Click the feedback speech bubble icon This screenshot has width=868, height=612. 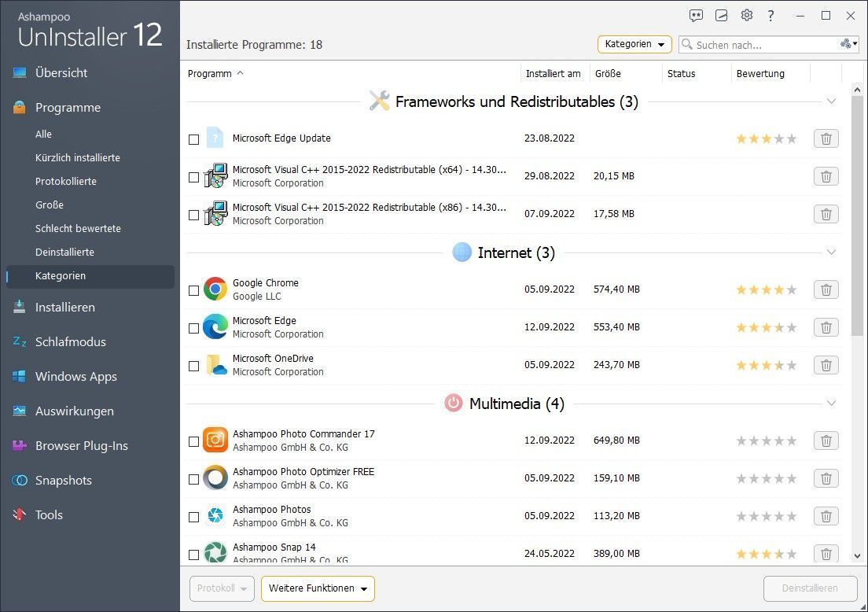(x=696, y=16)
